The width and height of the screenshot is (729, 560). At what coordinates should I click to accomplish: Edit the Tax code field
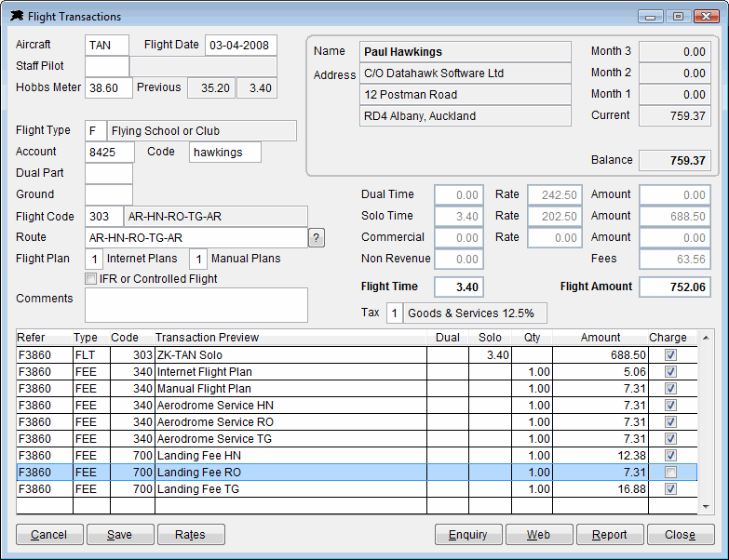click(394, 313)
